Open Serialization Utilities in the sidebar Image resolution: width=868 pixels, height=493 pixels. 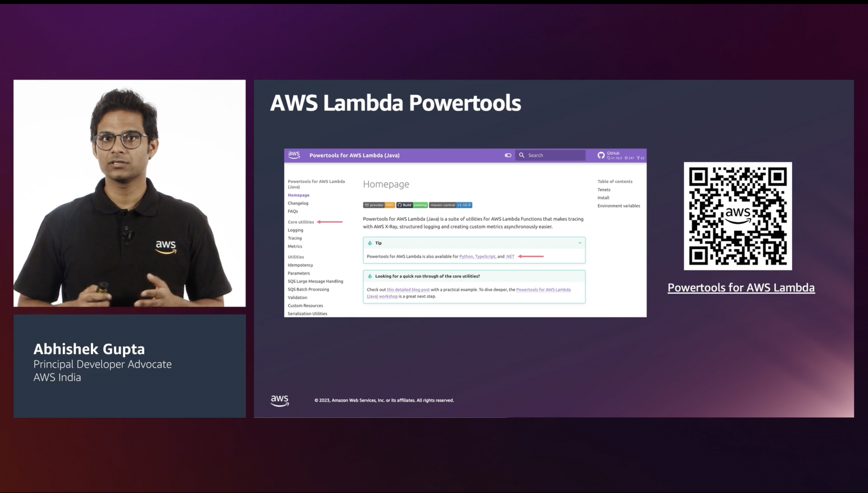click(307, 314)
